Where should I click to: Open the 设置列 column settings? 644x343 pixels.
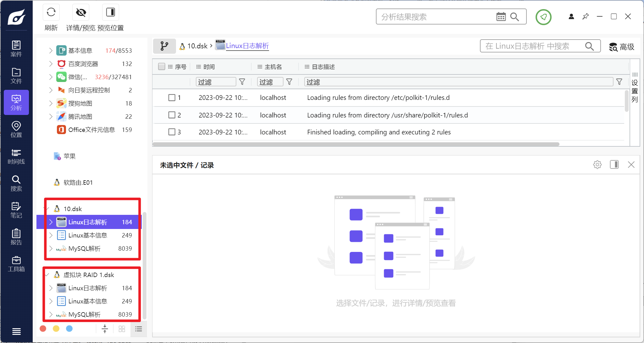coord(635,88)
